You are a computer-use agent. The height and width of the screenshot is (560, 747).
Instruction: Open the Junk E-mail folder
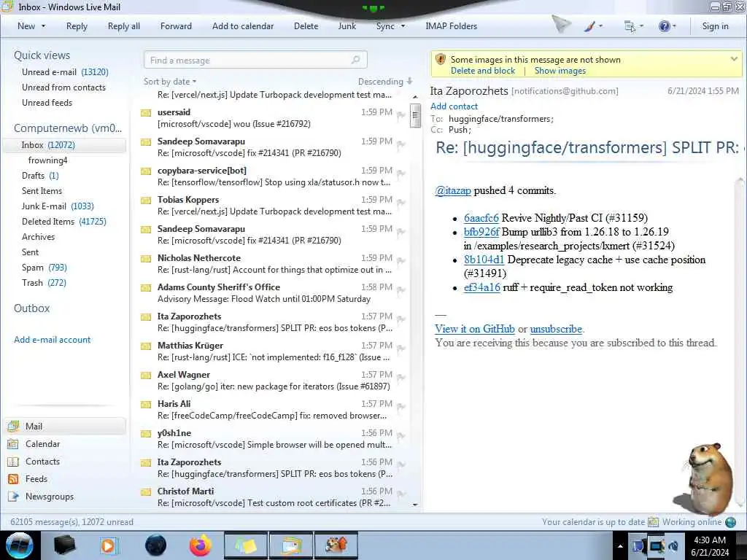(x=58, y=206)
